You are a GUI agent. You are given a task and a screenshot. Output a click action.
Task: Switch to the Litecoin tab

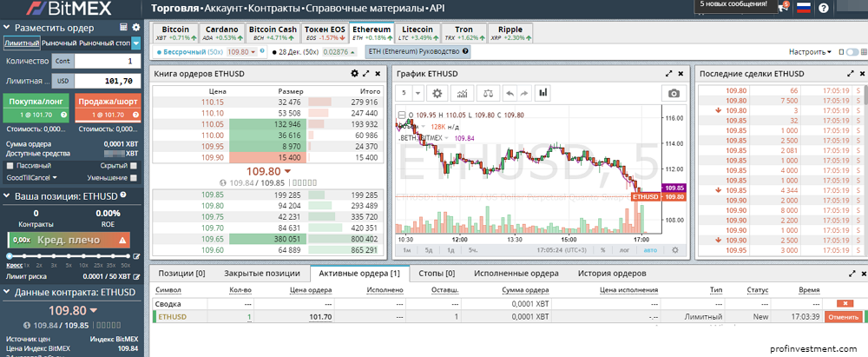pos(418,33)
